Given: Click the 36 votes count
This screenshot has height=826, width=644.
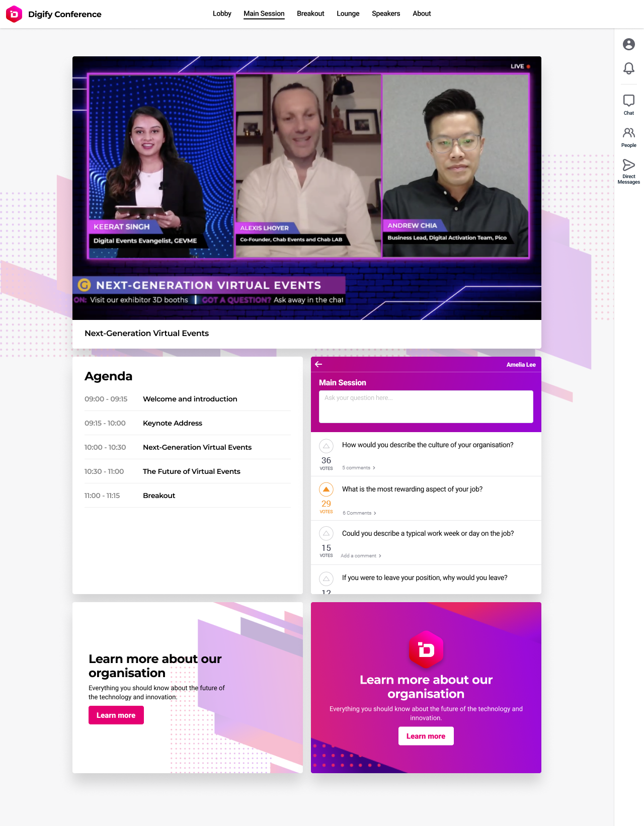Looking at the screenshot, I should (326, 460).
